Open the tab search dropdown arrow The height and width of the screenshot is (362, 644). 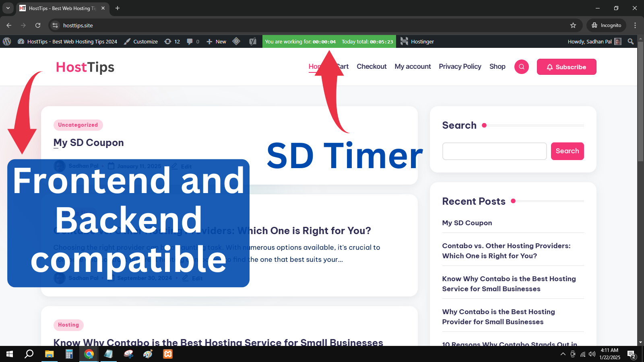[x=8, y=8]
